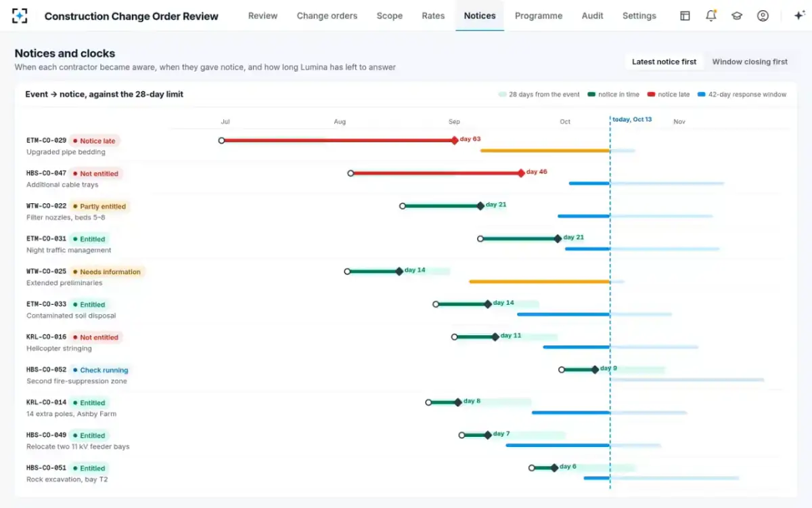Sort by Window closing first
This screenshot has height=508, width=812.
click(750, 62)
